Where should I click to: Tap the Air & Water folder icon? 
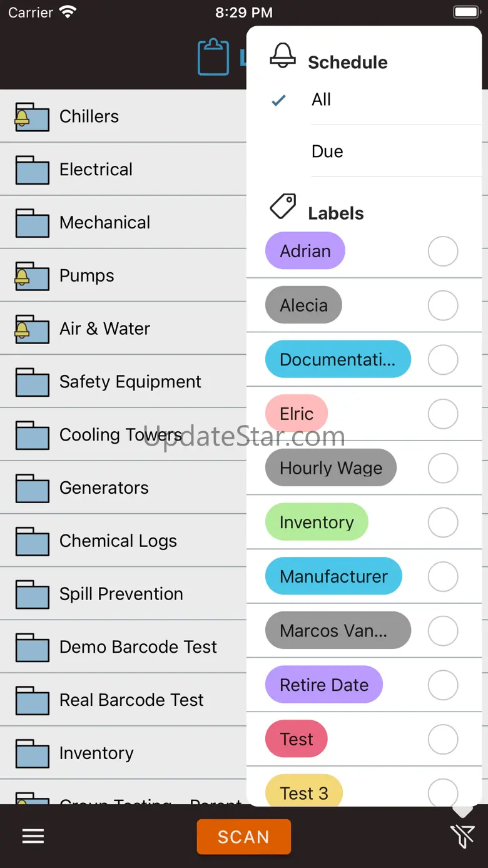click(32, 329)
